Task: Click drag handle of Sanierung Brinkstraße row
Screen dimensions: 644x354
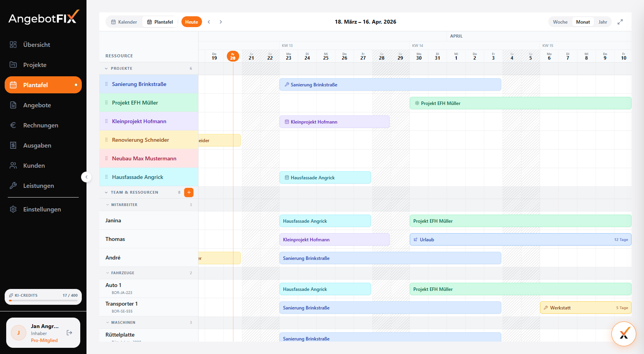Action: pyautogui.click(x=107, y=84)
